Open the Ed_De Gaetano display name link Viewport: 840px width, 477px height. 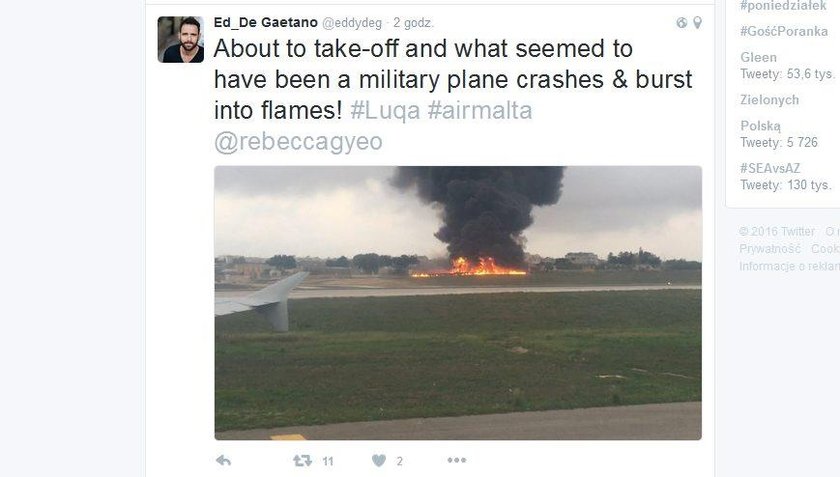(266, 23)
